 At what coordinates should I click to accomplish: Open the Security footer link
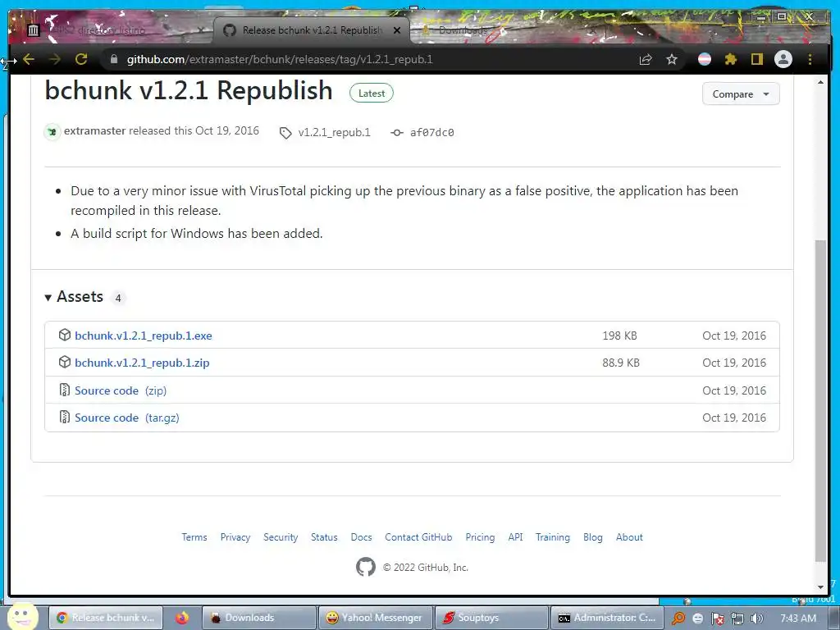(x=281, y=536)
